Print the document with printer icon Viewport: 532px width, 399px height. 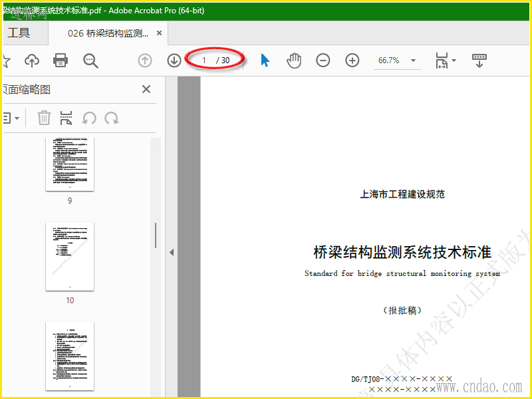[61, 61]
